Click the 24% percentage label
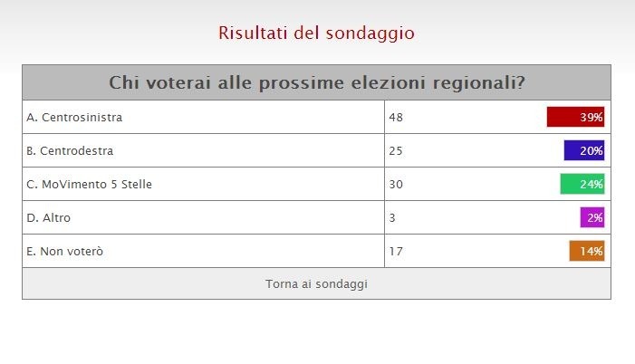 [592, 184]
